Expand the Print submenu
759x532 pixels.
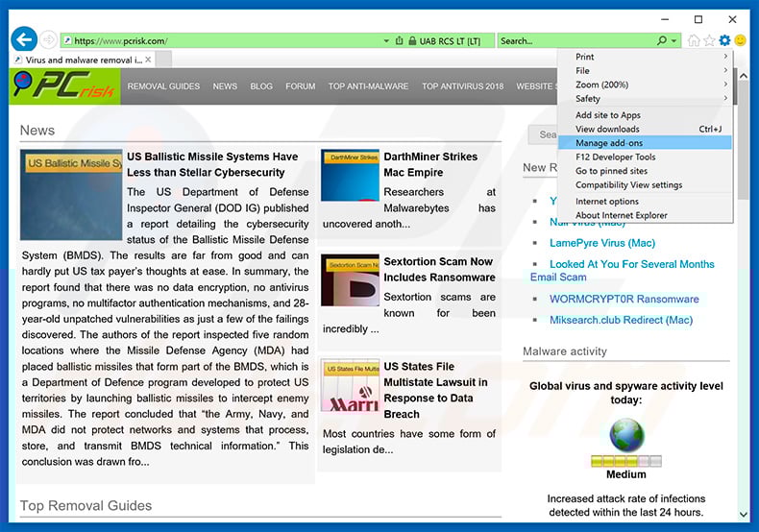click(x=646, y=57)
